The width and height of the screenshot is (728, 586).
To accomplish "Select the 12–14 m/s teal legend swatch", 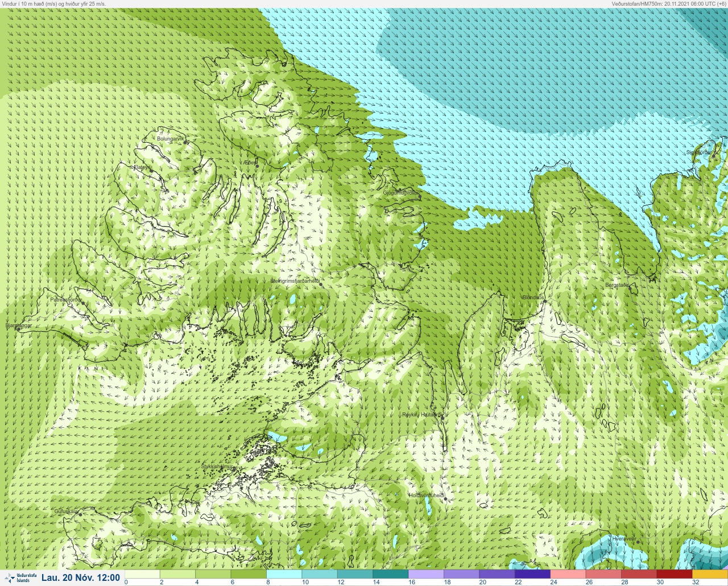I will coord(355,574).
